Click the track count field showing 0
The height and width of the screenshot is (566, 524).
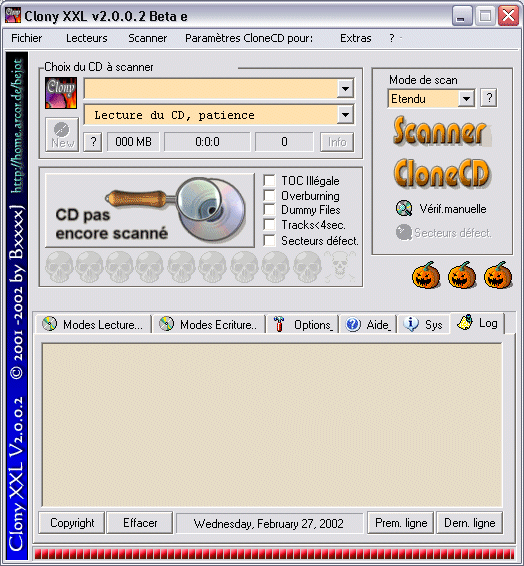[284, 142]
